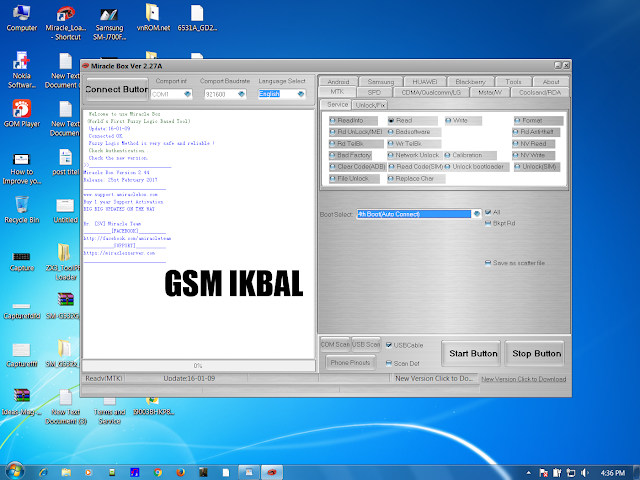Image resolution: width=640 pixels, height=480 pixels.
Task: Expand the Comport Baudrate dropdown
Action: [x=241, y=94]
